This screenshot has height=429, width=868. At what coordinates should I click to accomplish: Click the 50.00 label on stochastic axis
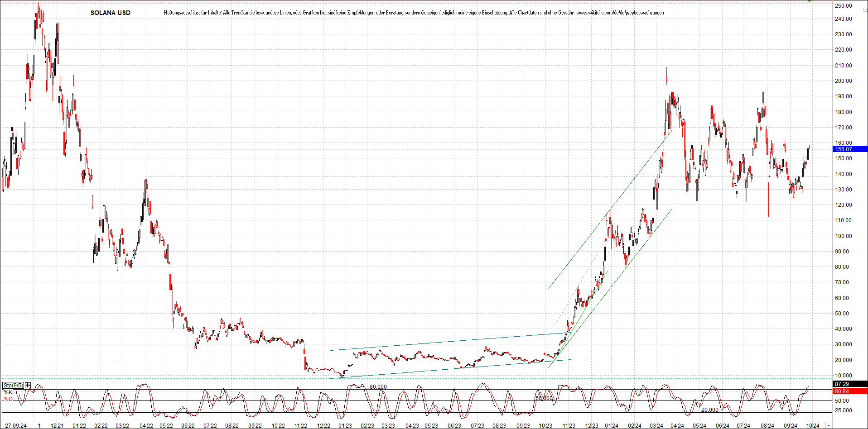coord(842,401)
